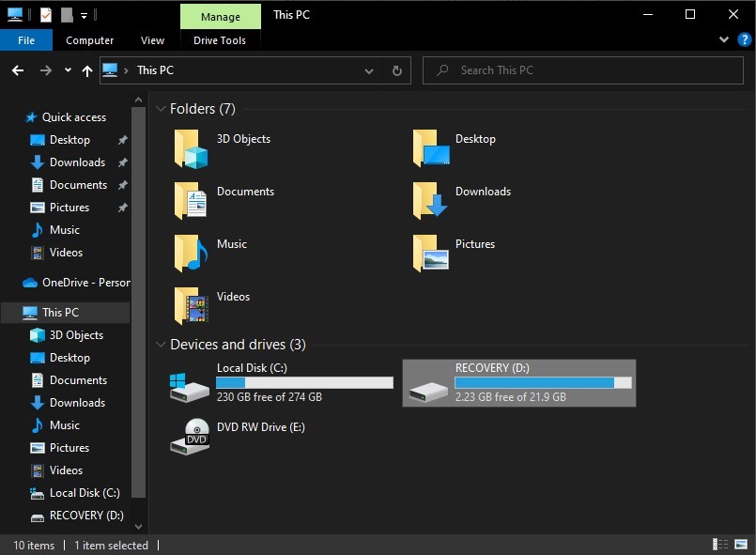The image size is (756, 555).
Task: Select the Music folder icon in Folders
Action: click(191, 253)
